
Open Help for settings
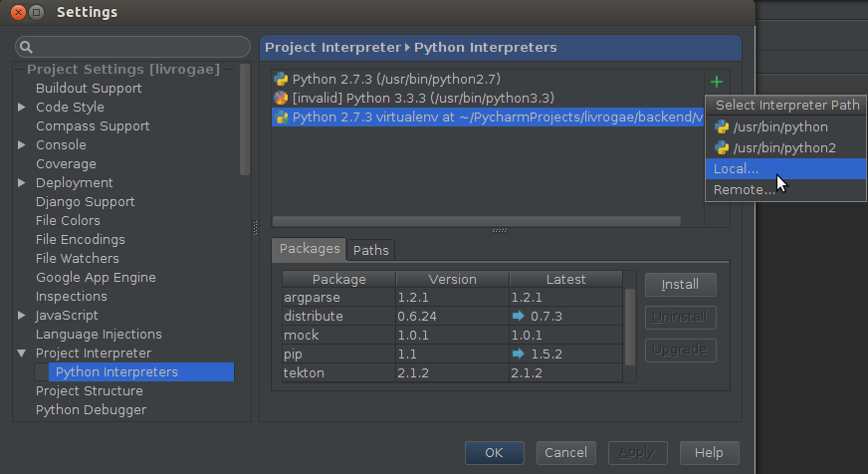click(x=709, y=453)
